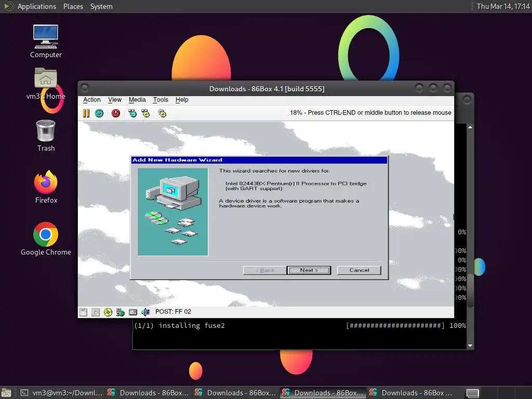
Task: Click the mouse release hint status text
Action: (x=370, y=113)
